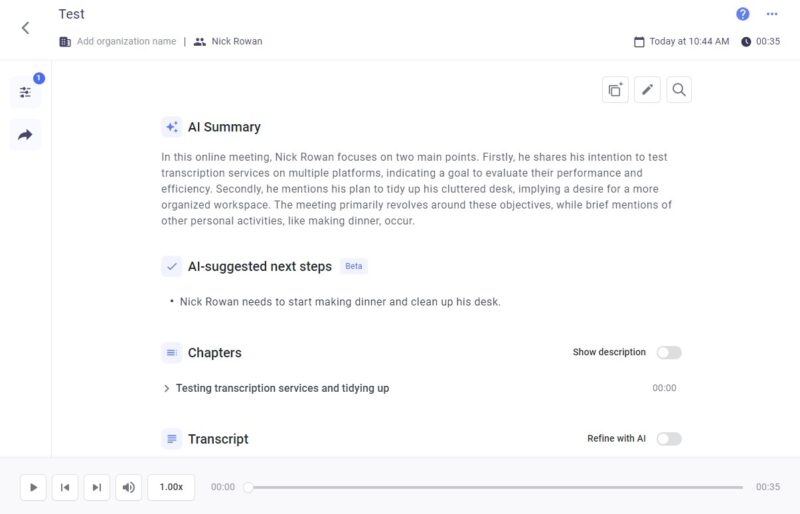Click the share arrow icon
The height and width of the screenshot is (514, 800).
(25, 134)
